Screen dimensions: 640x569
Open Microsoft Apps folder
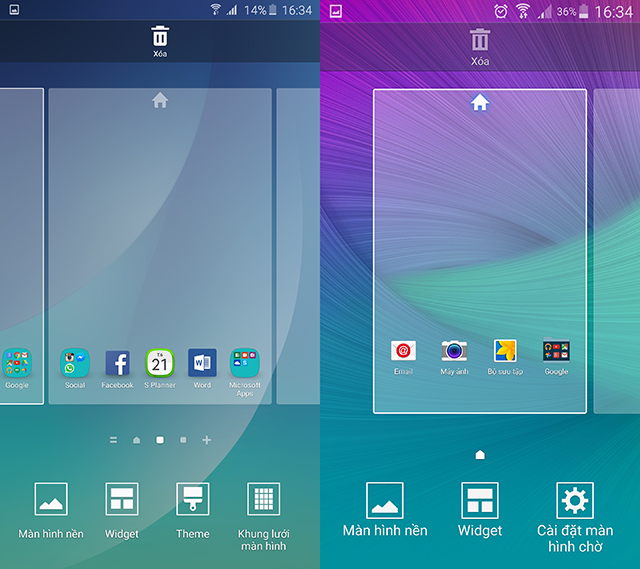click(x=244, y=372)
